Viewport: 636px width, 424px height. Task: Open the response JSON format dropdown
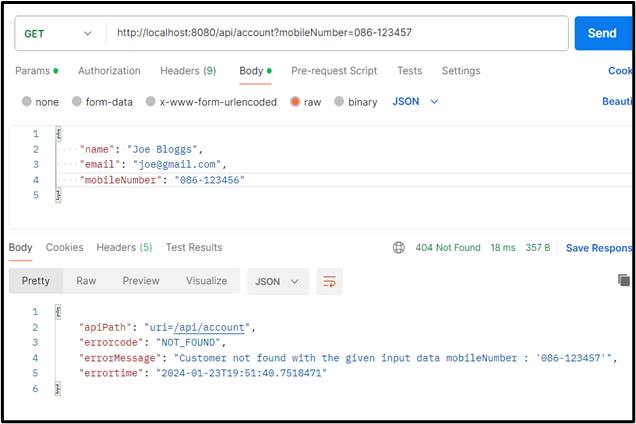[277, 282]
